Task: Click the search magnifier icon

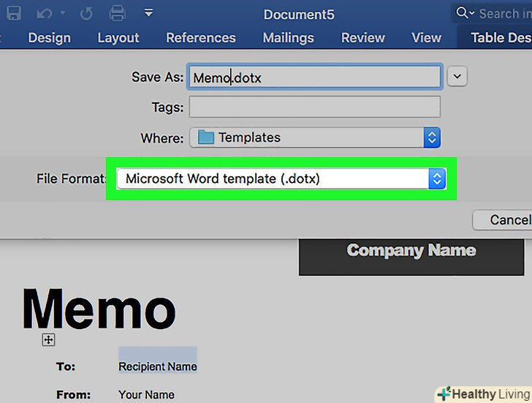Action: click(x=462, y=13)
